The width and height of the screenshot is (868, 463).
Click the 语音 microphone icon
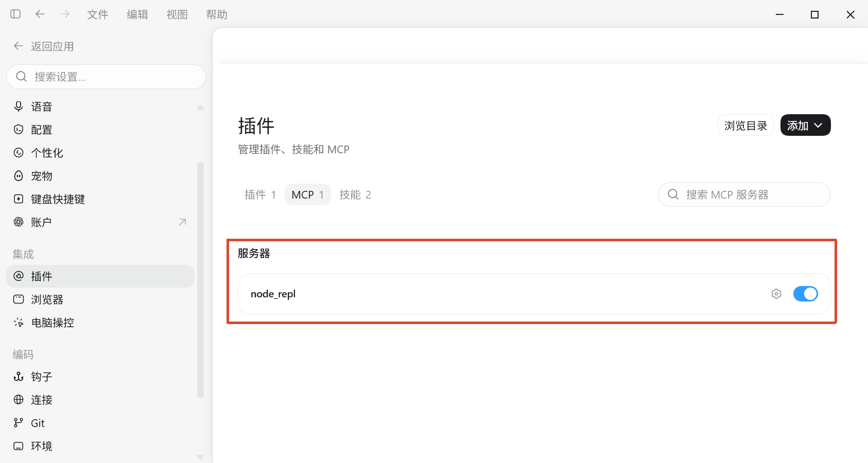19,106
